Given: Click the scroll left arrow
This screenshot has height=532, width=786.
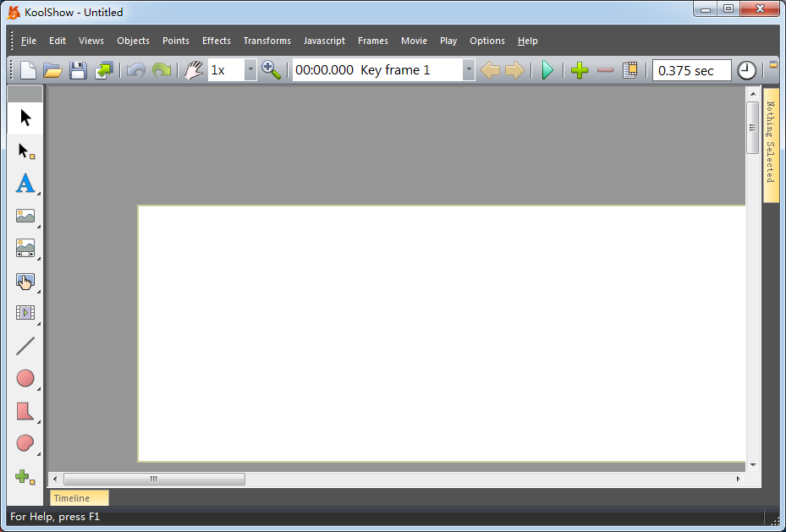Looking at the screenshot, I should [x=55, y=479].
